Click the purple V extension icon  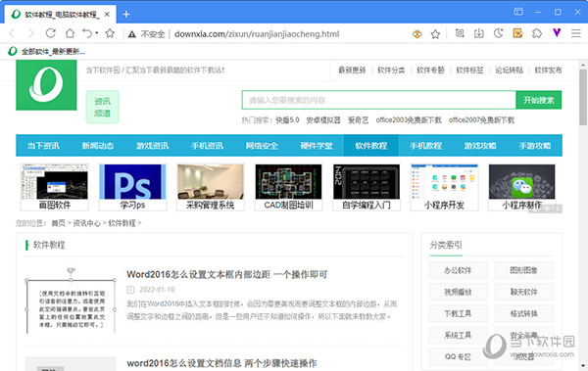(x=557, y=33)
